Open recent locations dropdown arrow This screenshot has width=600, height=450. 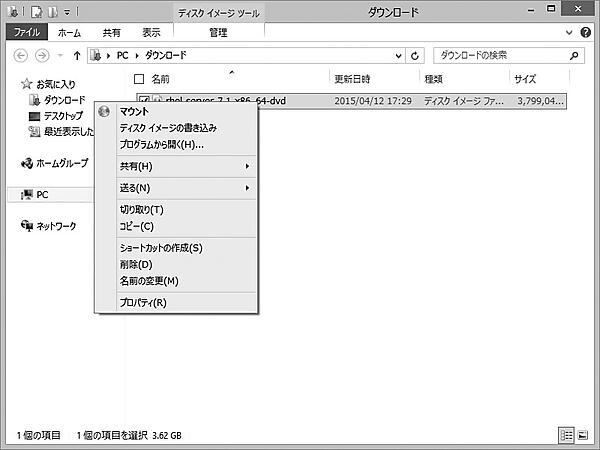pyautogui.click(x=60, y=56)
